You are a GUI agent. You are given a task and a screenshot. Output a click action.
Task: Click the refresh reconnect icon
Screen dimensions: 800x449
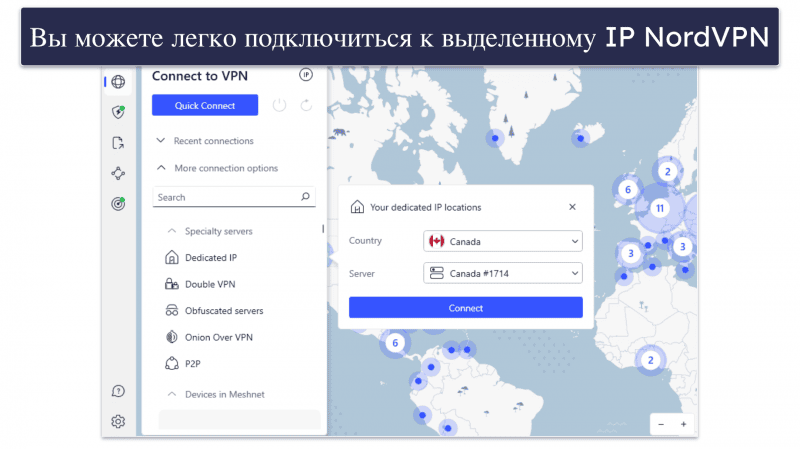coord(306,106)
